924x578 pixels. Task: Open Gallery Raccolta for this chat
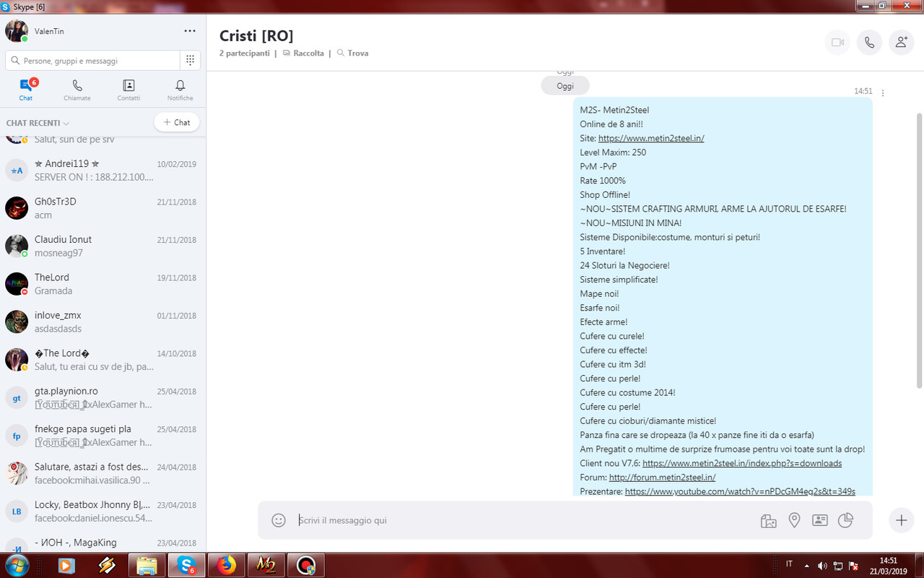(x=303, y=53)
